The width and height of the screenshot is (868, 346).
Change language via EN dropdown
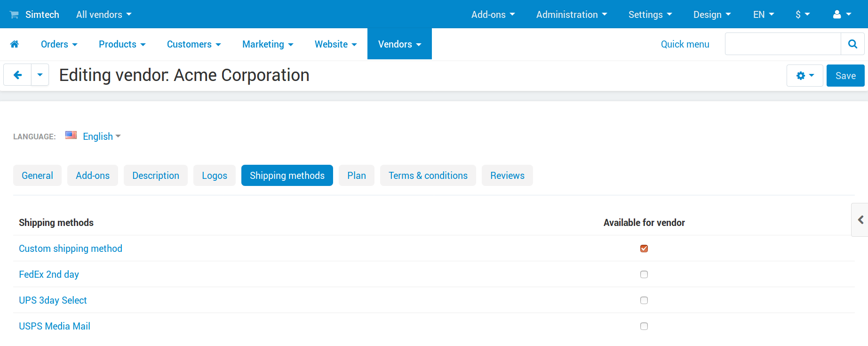764,15
